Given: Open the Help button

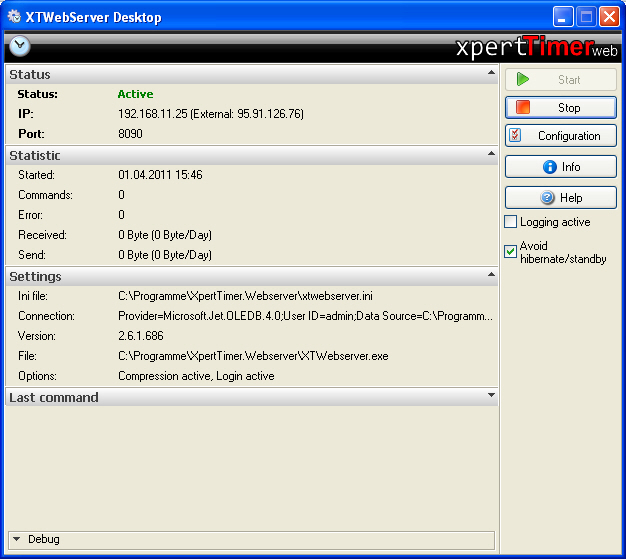Looking at the screenshot, I should 561,197.
